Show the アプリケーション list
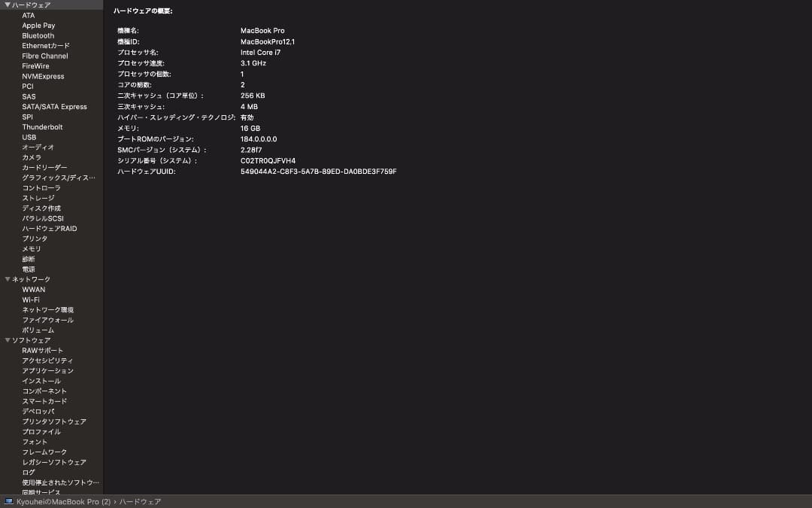Image resolution: width=812 pixels, height=508 pixels. [47, 370]
